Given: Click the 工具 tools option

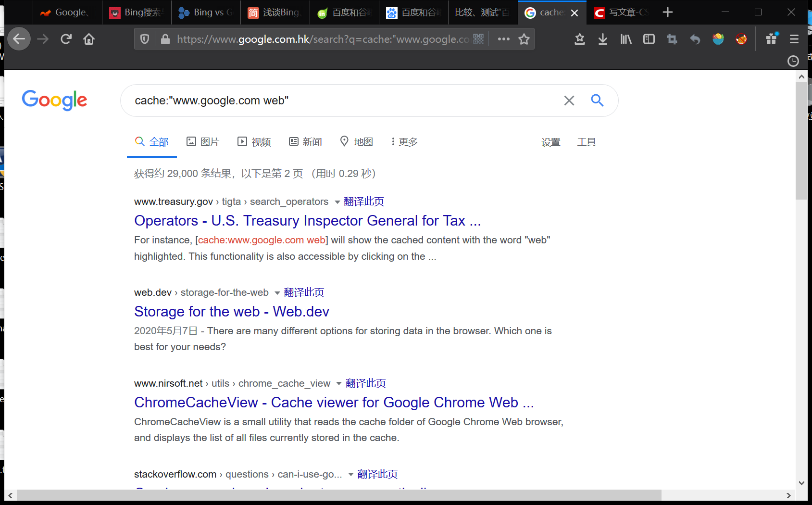Looking at the screenshot, I should tap(587, 141).
